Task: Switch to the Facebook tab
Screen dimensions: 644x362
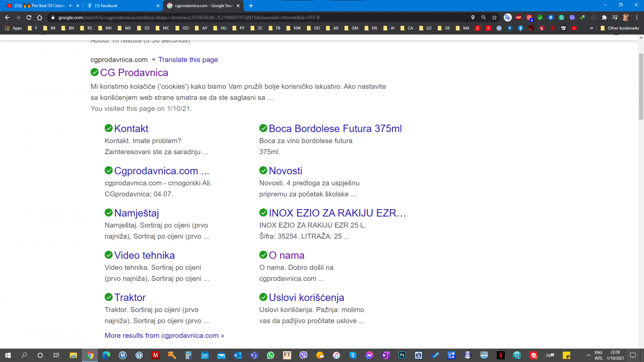Action: pyautogui.click(x=120, y=6)
